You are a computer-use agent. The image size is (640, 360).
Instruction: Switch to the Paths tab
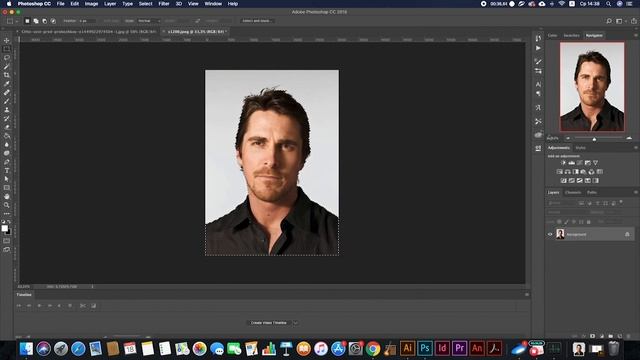[592, 192]
